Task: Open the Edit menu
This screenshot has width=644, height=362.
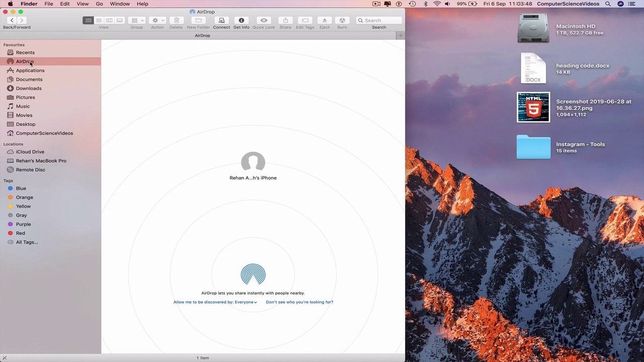Action: point(65,4)
